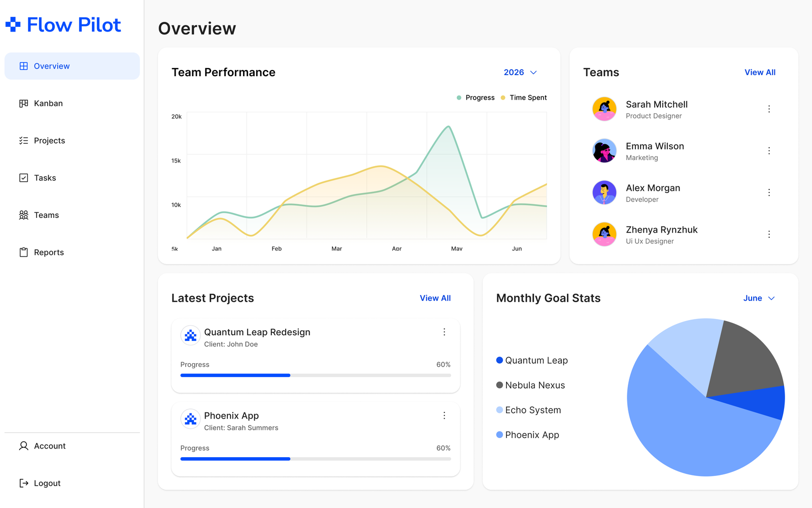Image resolution: width=812 pixels, height=508 pixels.
Task: Open options menu for Sarah Mitchell
Action: coord(769,109)
